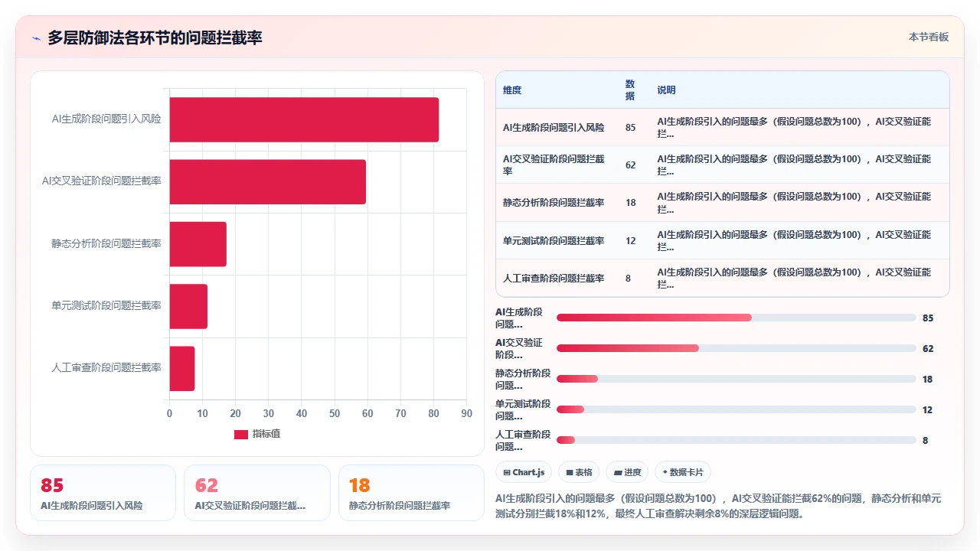Click value 18 in the table

click(630, 203)
